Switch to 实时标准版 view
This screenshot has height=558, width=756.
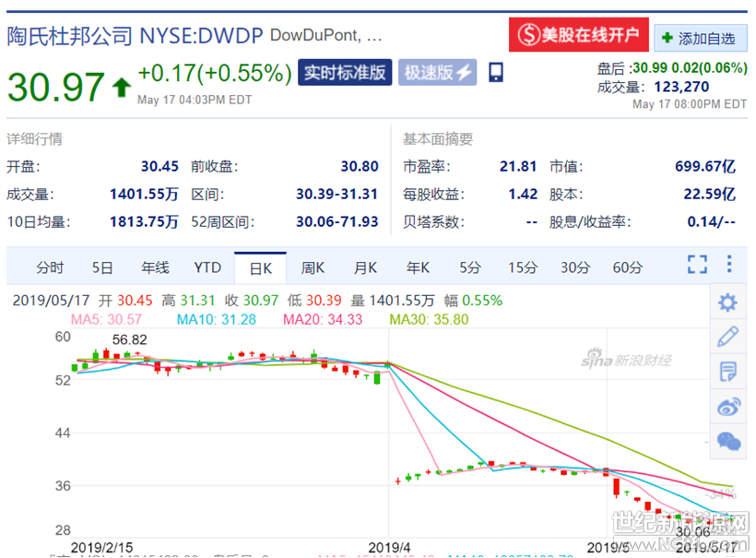click(345, 72)
